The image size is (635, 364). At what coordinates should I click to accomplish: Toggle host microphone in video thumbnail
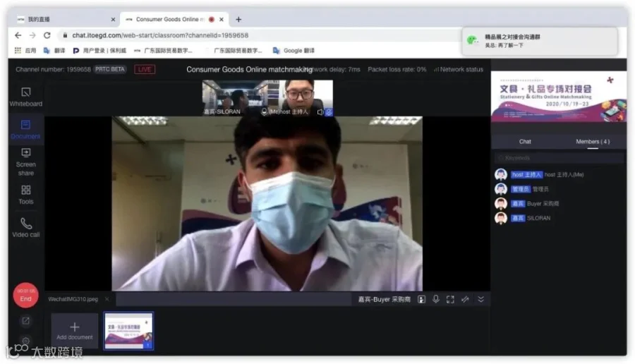pos(264,111)
